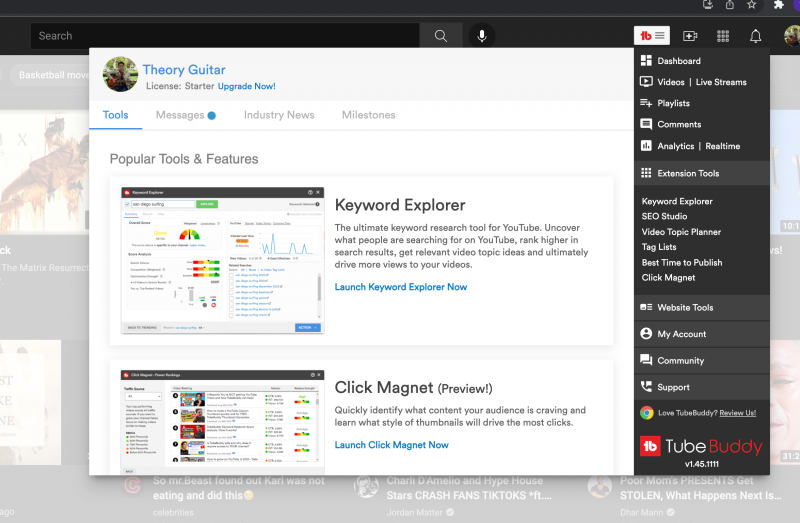Click the YouTube search input field

click(225, 36)
